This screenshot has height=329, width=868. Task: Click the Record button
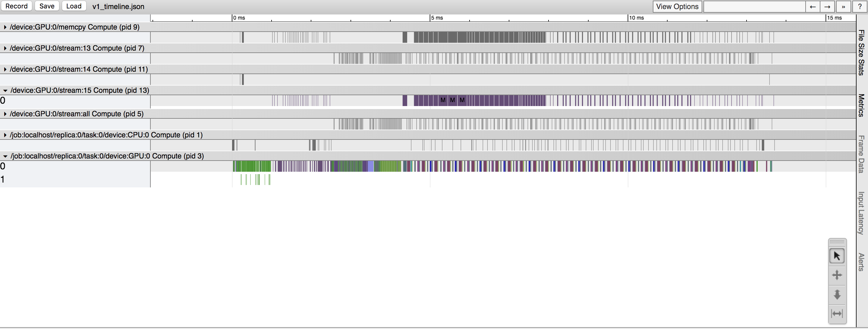pos(17,6)
